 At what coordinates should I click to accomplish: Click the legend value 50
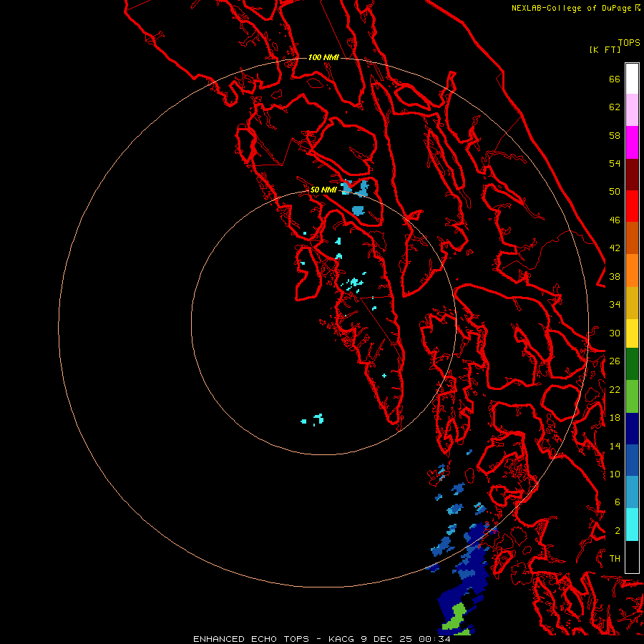click(x=615, y=192)
